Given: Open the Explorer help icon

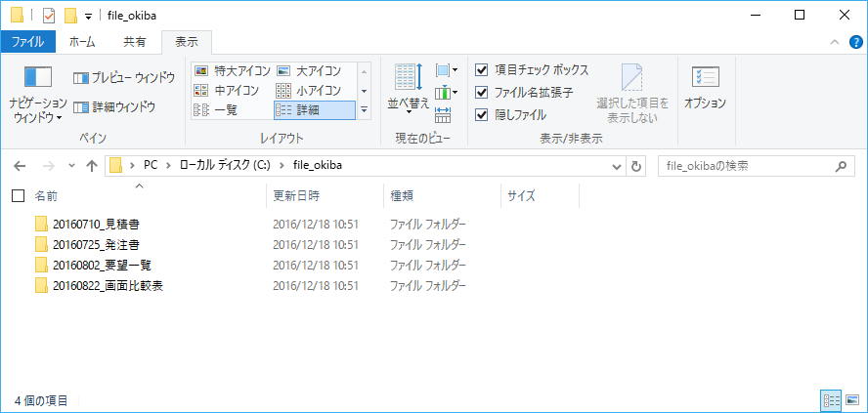Looking at the screenshot, I should [x=855, y=42].
